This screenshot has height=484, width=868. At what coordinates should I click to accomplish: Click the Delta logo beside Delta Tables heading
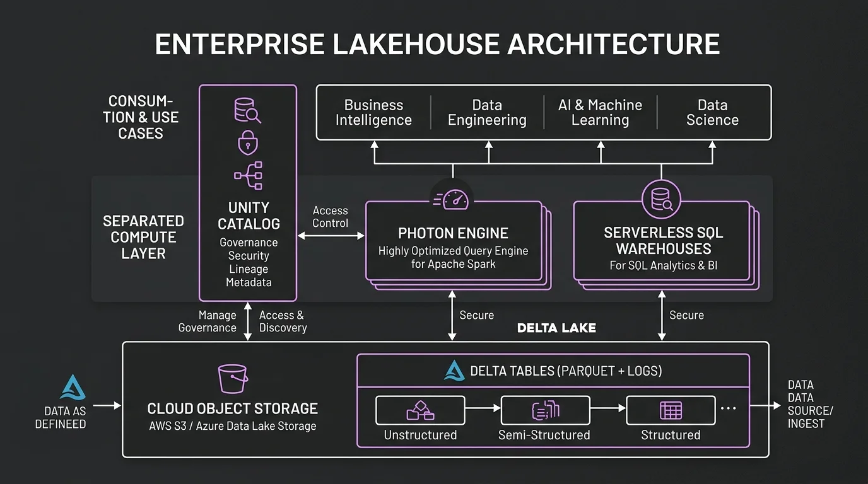[x=454, y=371]
